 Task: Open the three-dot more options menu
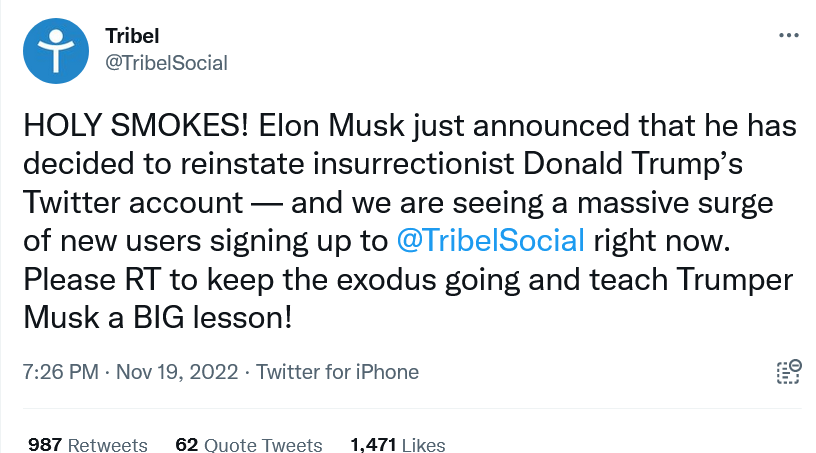point(788,35)
